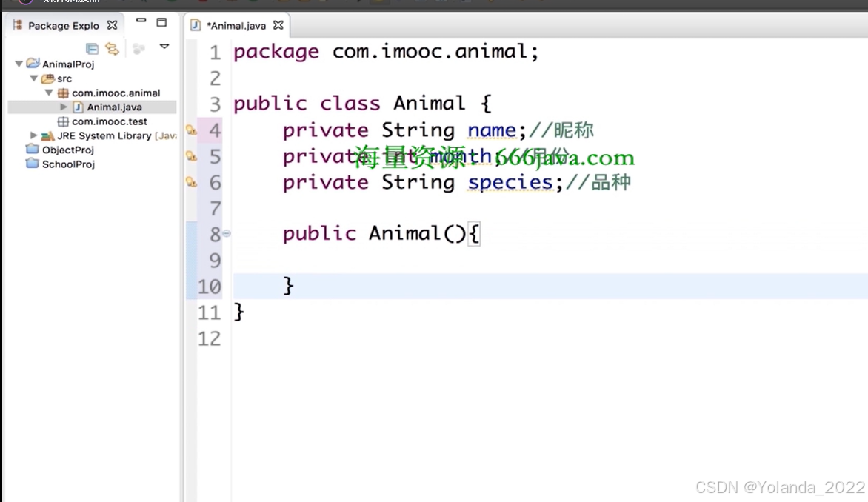Click the warning marker on line 6

tap(192, 182)
